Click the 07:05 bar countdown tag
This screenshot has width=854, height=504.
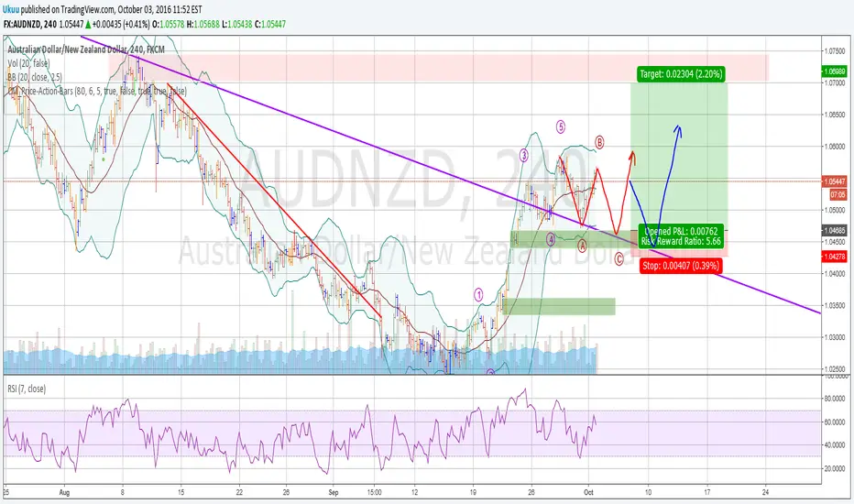pos(838,194)
